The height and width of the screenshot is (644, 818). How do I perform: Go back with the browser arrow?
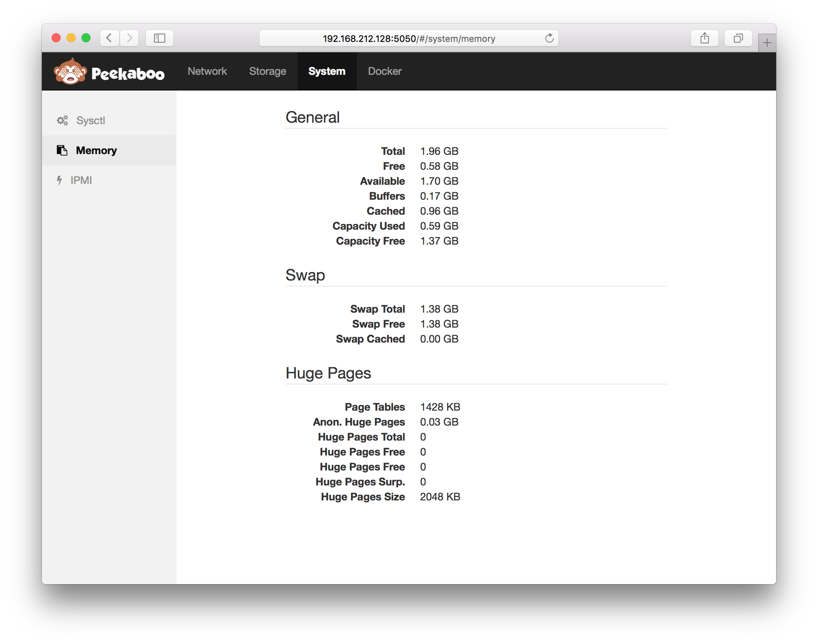(x=110, y=39)
